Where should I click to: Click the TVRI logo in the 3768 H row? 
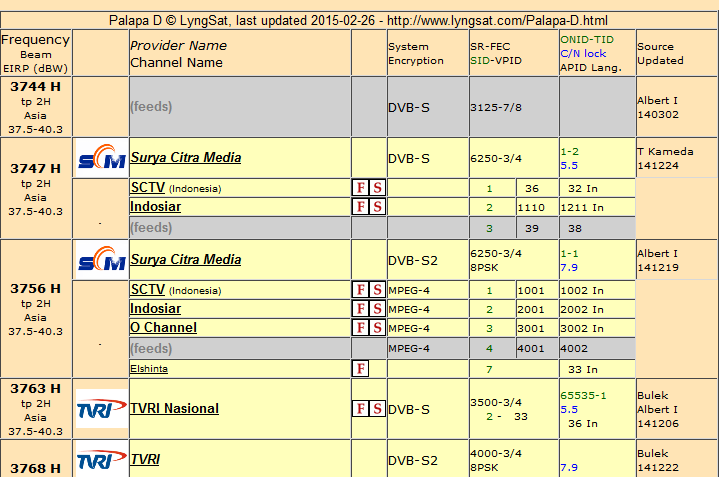click(101, 460)
